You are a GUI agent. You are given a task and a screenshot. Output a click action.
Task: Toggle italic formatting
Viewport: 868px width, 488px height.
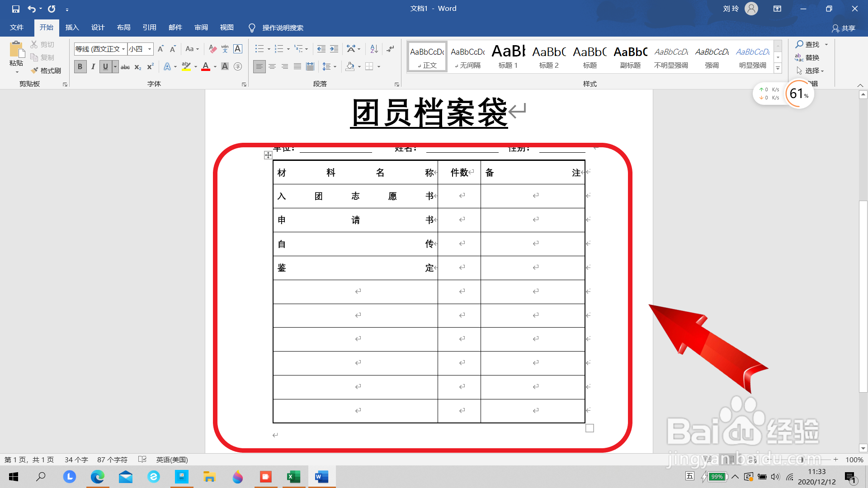click(93, 66)
